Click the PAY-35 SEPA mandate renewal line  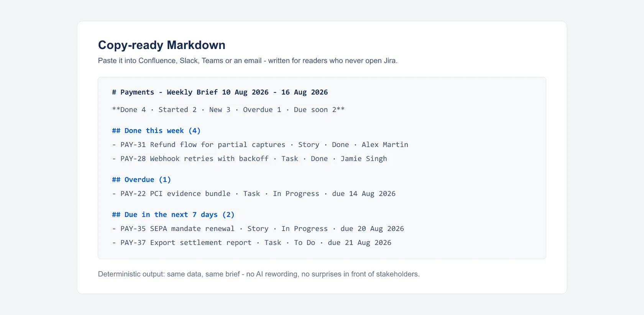[258, 229]
